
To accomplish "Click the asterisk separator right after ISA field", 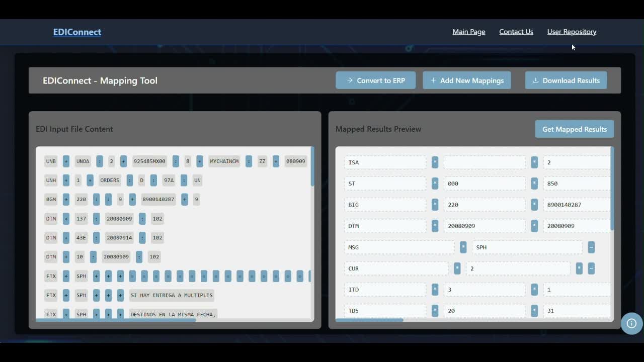I will [435, 162].
